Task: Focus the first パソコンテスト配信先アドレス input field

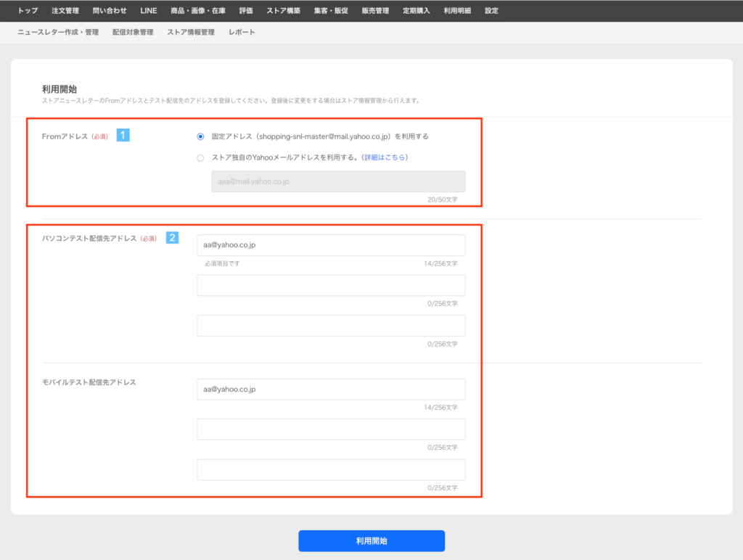Action: pyautogui.click(x=331, y=245)
